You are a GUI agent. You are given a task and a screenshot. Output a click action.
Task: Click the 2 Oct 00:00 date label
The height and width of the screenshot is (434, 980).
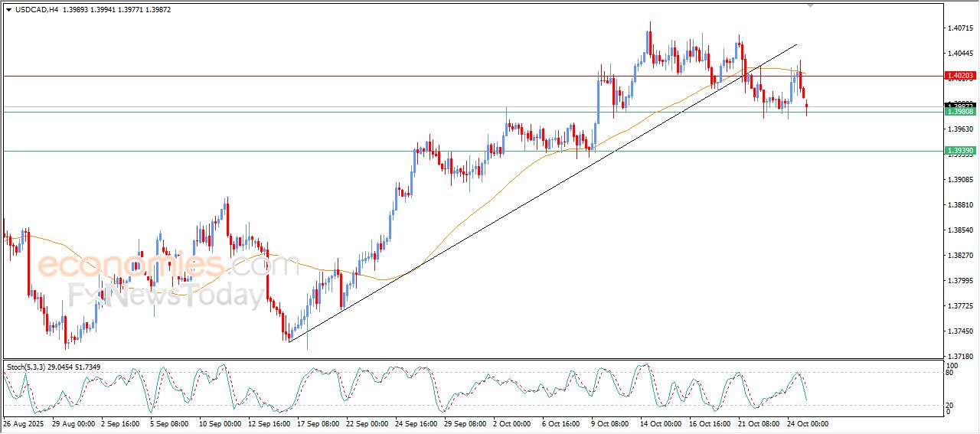pyautogui.click(x=511, y=423)
